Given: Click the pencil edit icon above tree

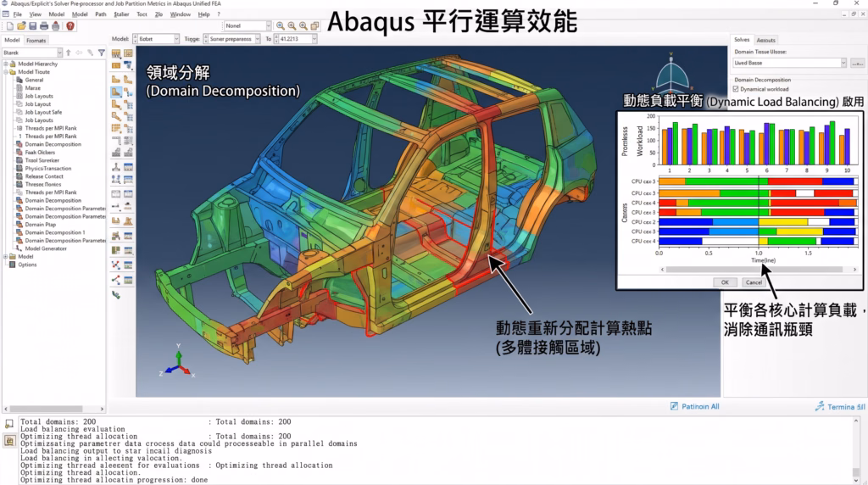Looking at the screenshot, I should click(90, 53).
